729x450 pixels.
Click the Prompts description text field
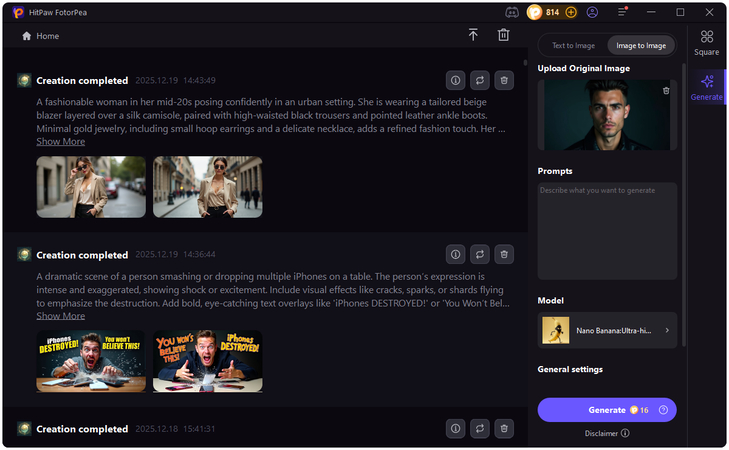[607, 231]
